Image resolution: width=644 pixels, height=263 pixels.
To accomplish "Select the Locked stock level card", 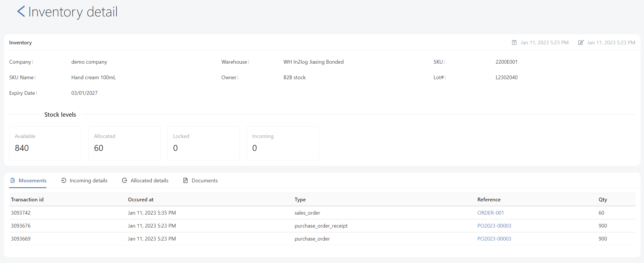I will coord(203,143).
